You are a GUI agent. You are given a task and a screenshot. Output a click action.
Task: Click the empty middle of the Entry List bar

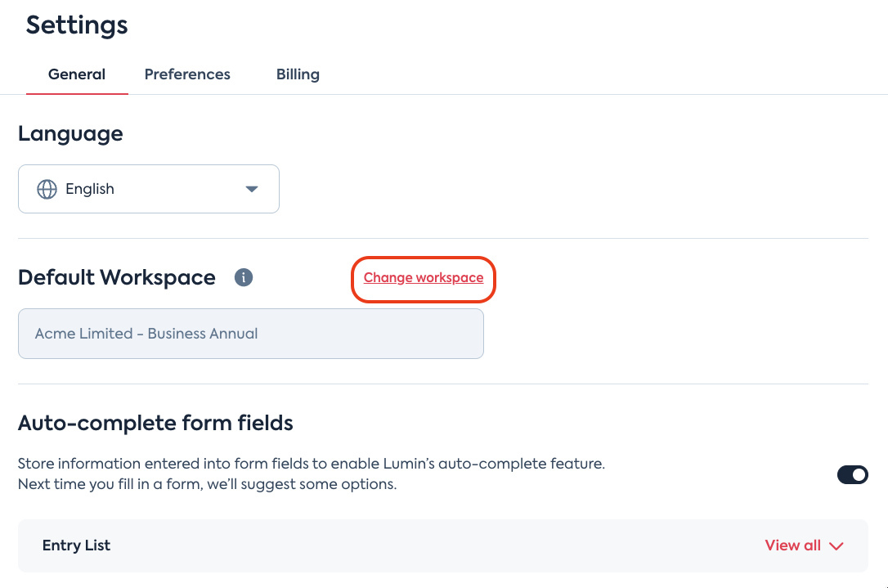pos(433,545)
